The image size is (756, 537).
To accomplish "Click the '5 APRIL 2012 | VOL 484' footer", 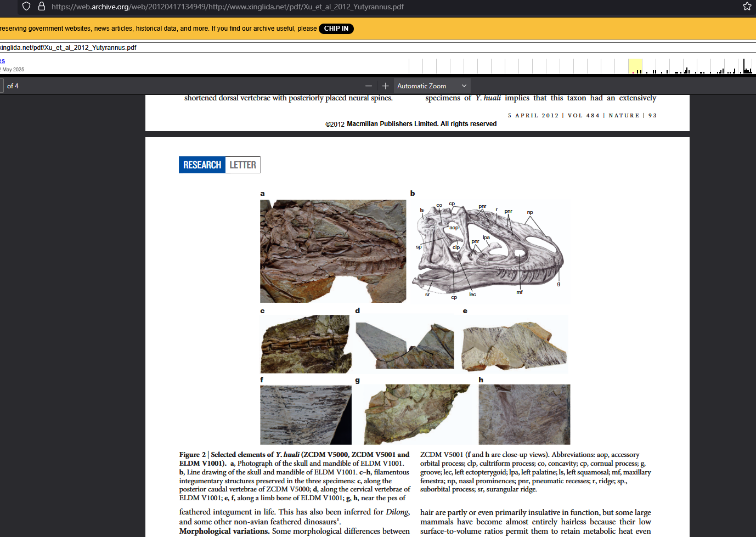I will [x=554, y=116].
